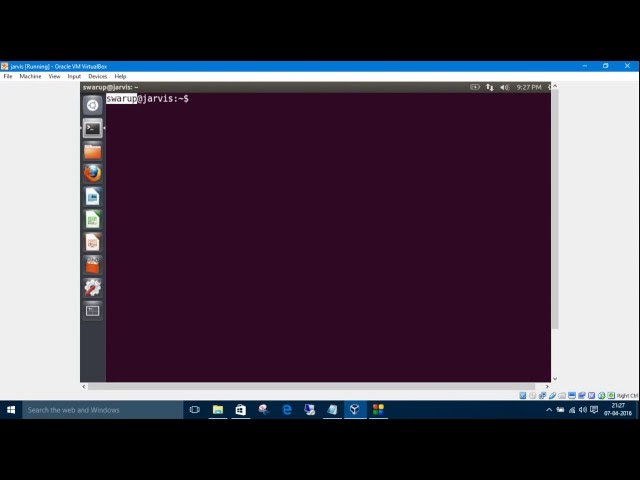640x480 pixels.
Task: Open the Help menu in VirtualBox
Action: click(x=120, y=76)
